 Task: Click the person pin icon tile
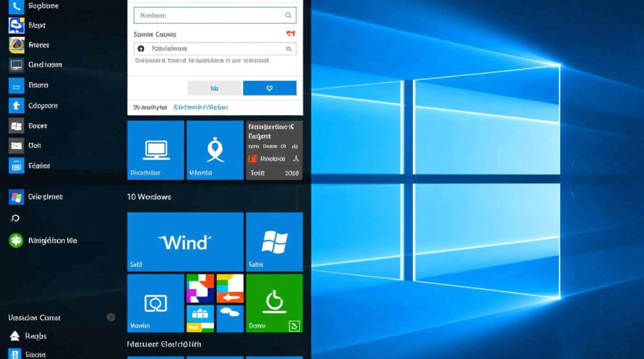pyautogui.click(x=215, y=150)
